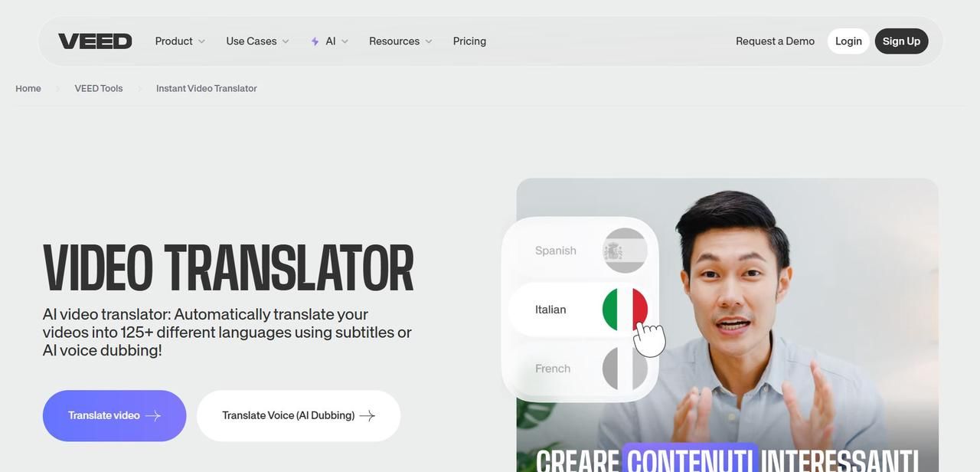This screenshot has width=980, height=472.
Task: Go to the Home breadcrumb
Action: pos(28,89)
